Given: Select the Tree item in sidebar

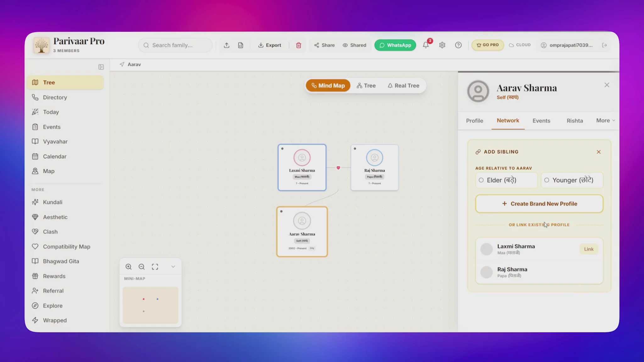Looking at the screenshot, I should (65, 82).
